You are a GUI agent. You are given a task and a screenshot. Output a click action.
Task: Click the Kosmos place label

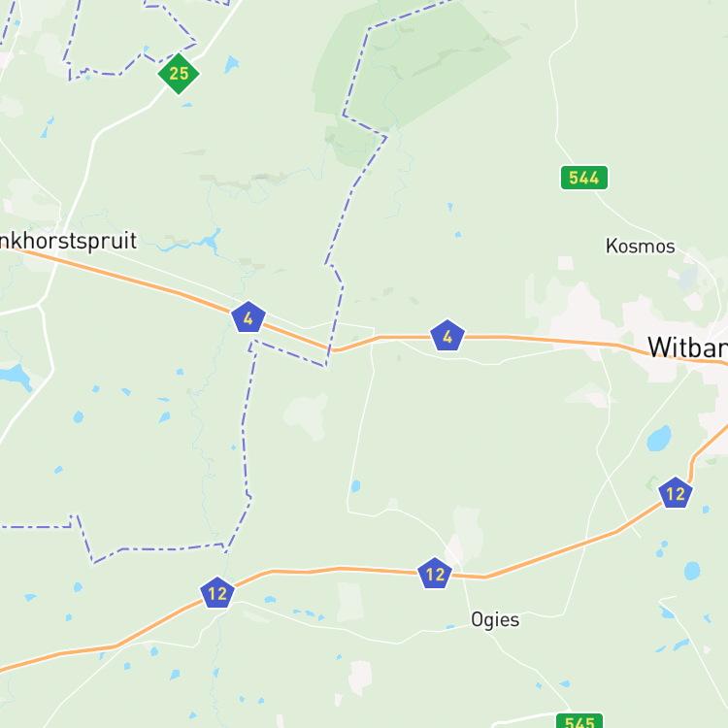tap(641, 247)
